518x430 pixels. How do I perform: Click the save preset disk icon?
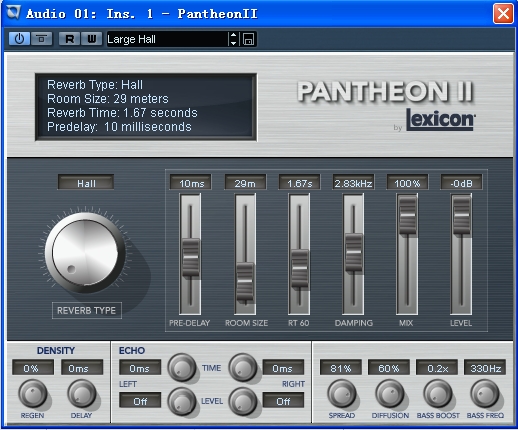248,39
